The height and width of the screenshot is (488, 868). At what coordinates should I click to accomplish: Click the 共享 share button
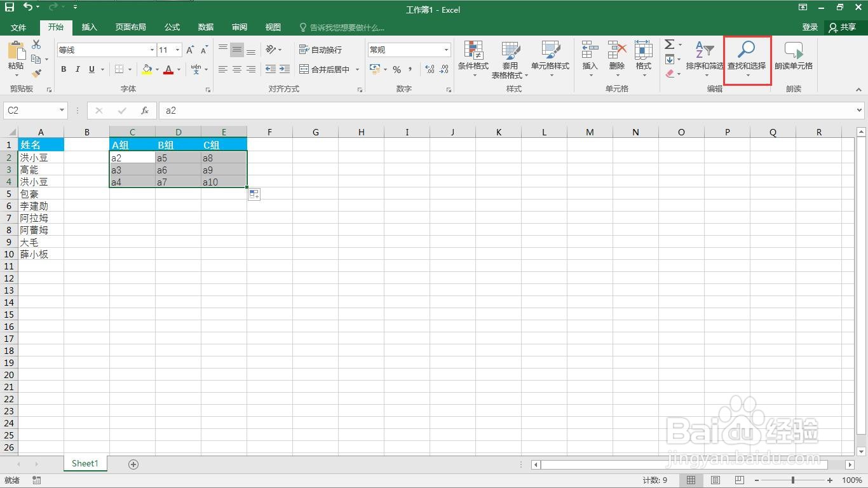(x=843, y=27)
